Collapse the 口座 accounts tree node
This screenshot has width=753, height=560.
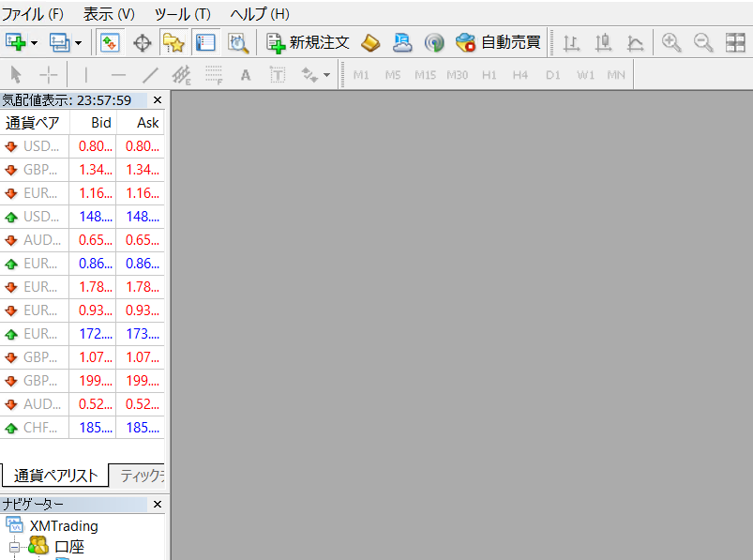[x=15, y=547]
